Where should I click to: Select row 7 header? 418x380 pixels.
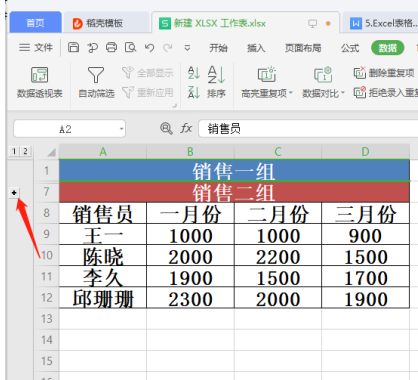pos(47,192)
